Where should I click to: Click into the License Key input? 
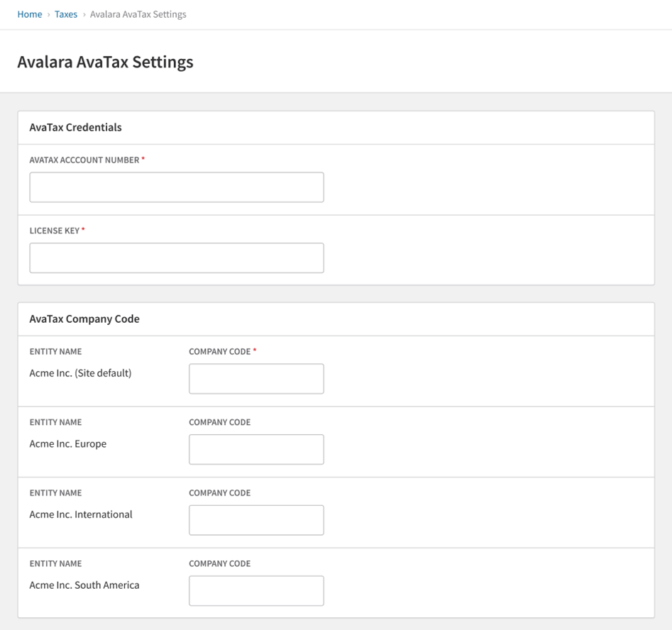tap(177, 258)
